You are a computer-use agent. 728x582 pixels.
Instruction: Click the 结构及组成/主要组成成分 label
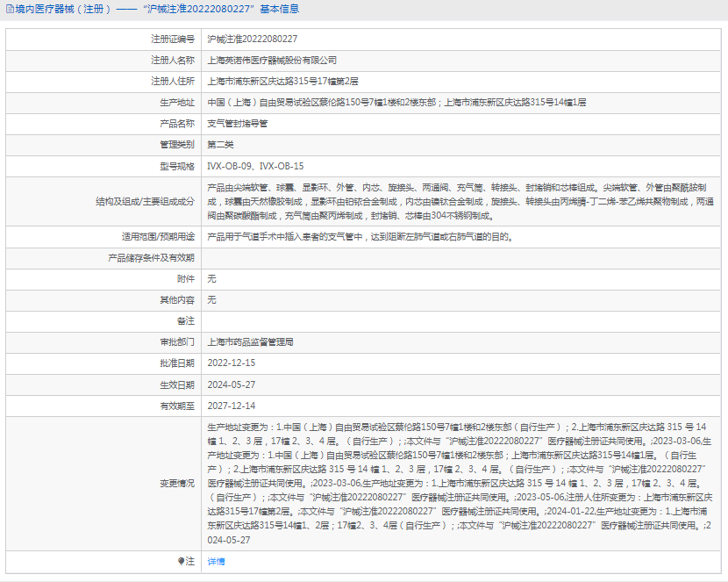145,202
